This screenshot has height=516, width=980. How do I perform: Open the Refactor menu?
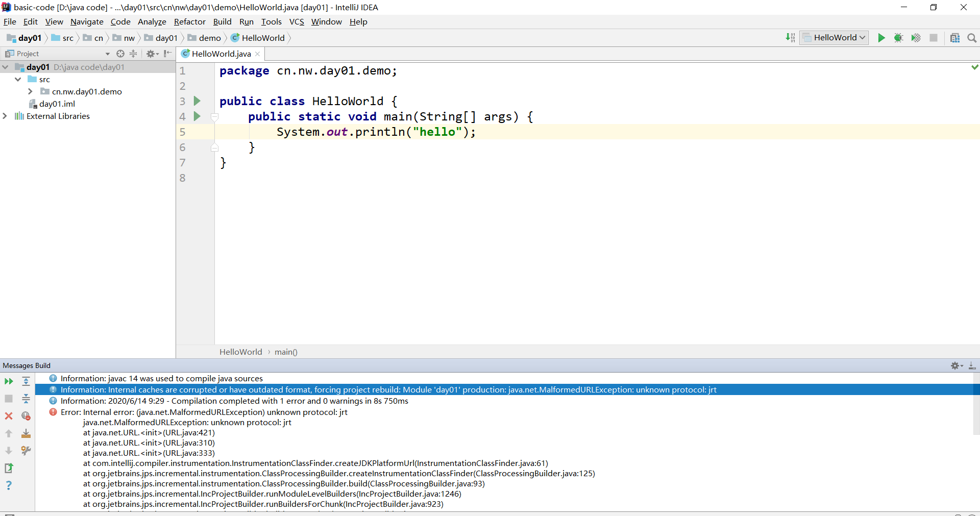[x=189, y=21]
